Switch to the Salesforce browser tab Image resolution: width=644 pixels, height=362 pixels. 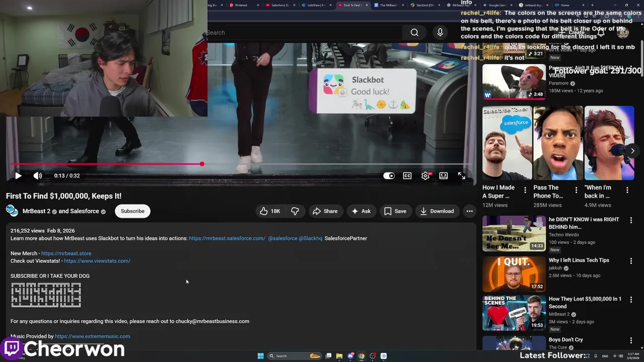pyautogui.click(x=280, y=5)
